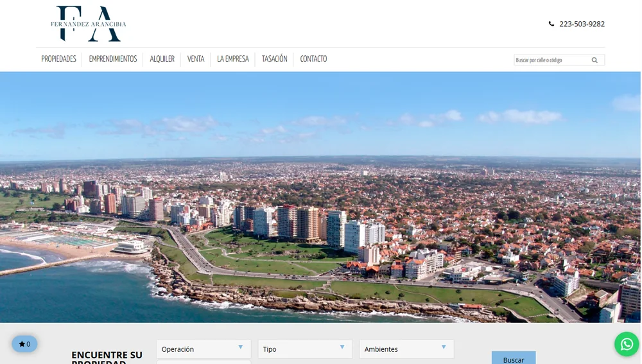
Task: Click the phone icon in the header
Action: click(x=551, y=24)
